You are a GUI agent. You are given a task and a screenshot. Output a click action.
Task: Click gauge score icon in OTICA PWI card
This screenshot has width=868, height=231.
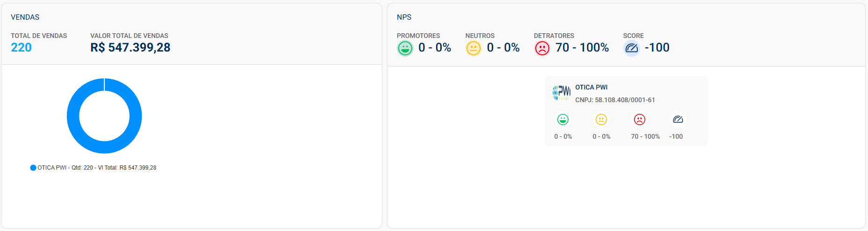click(x=678, y=119)
